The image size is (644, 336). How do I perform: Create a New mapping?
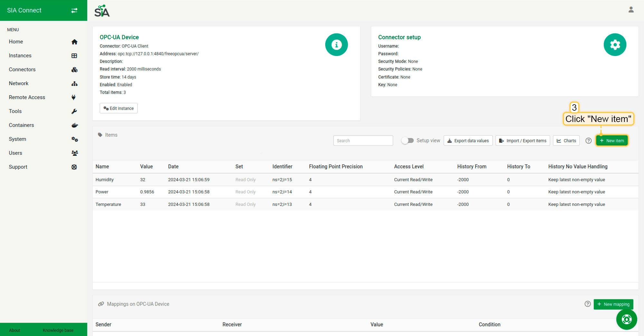[x=613, y=304]
